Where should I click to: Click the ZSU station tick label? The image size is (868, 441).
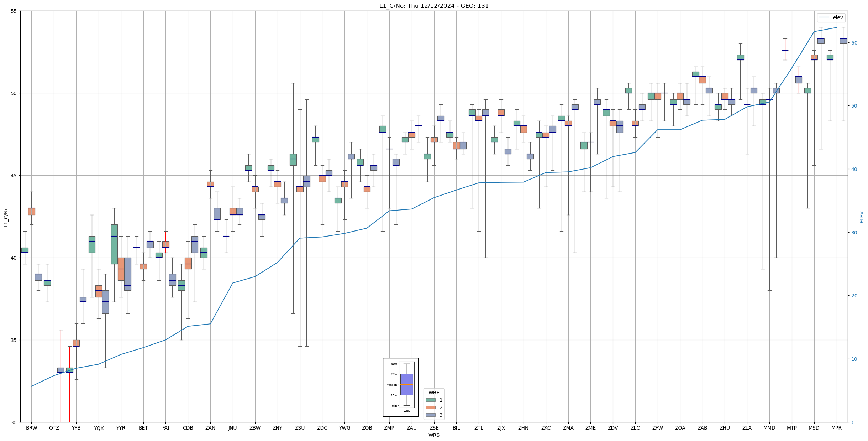300,428
